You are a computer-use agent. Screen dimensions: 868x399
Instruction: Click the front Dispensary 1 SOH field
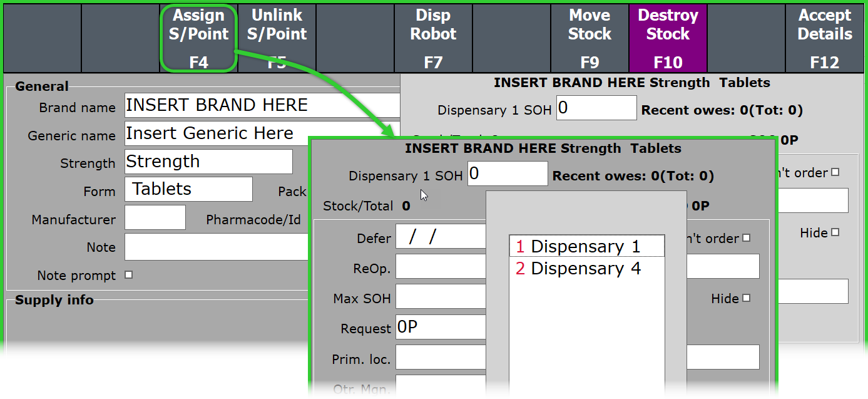click(508, 174)
